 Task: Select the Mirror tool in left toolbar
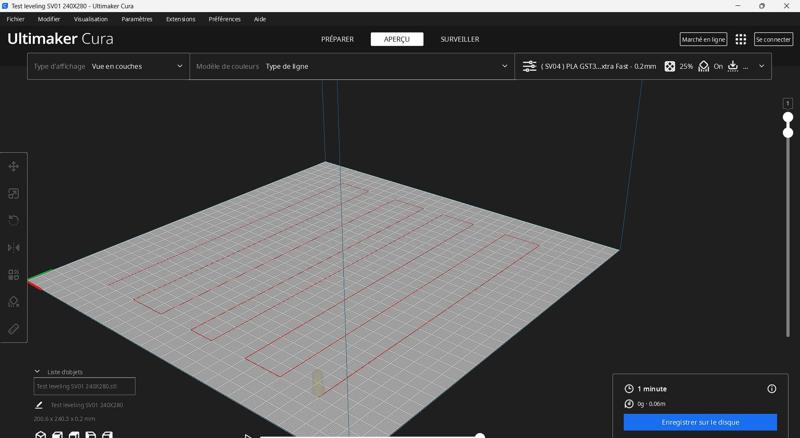pos(14,248)
